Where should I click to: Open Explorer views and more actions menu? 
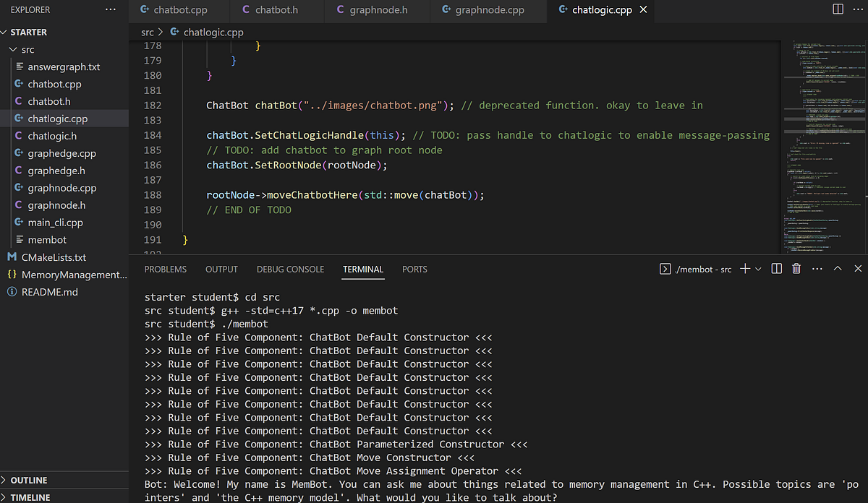(x=110, y=10)
